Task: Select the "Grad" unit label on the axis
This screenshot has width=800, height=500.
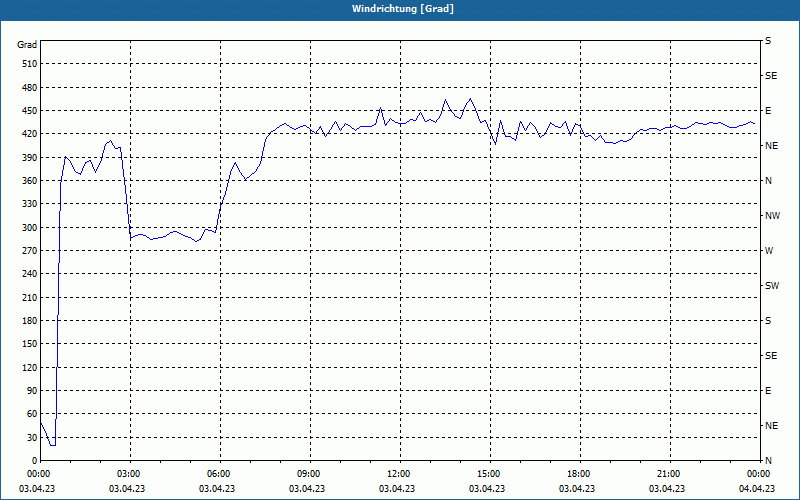Action: tap(27, 45)
